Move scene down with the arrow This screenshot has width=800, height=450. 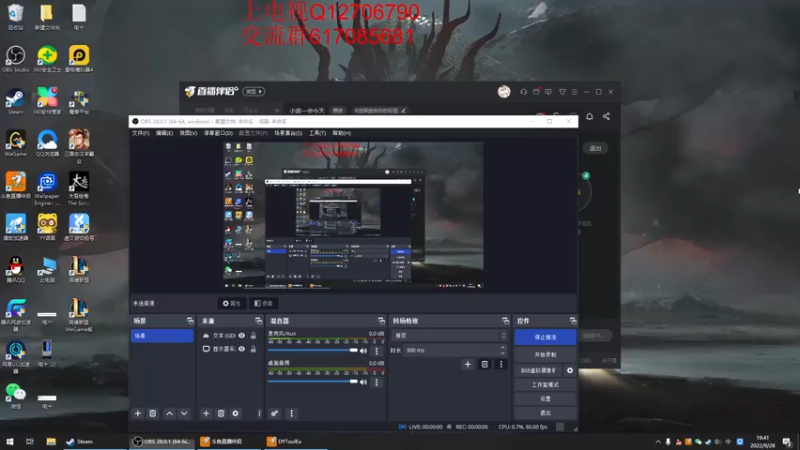point(184,413)
